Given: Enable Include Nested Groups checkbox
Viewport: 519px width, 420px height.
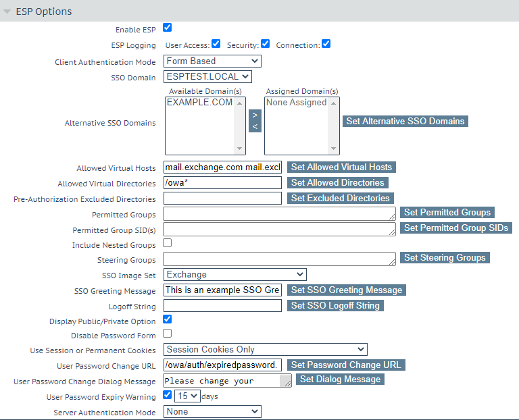Looking at the screenshot, I should tap(167, 242).
